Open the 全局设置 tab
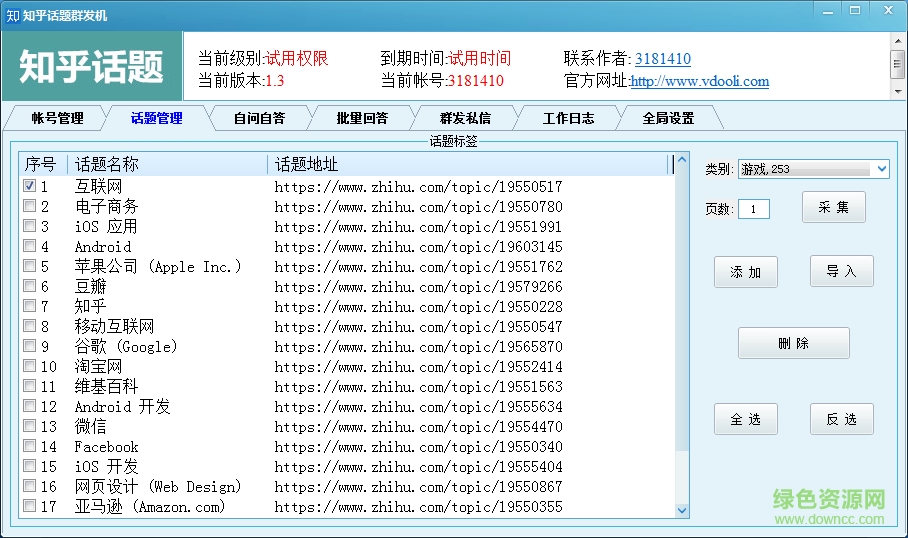This screenshot has height=538, width=908. point(668,118)
